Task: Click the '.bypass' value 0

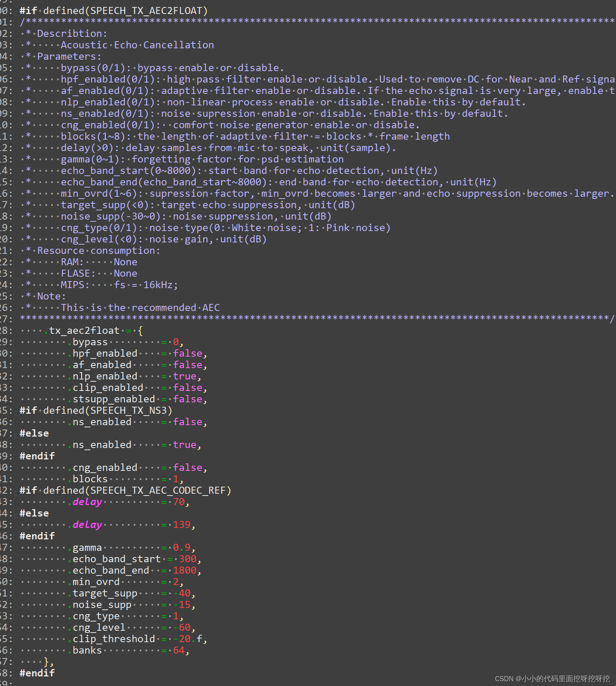Action: point(176,342)
